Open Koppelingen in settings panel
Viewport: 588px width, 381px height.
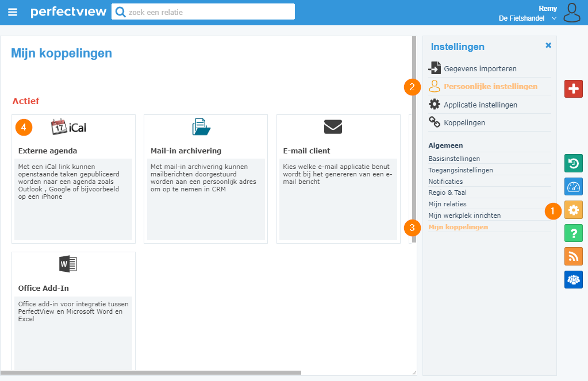tap(464, 123)
